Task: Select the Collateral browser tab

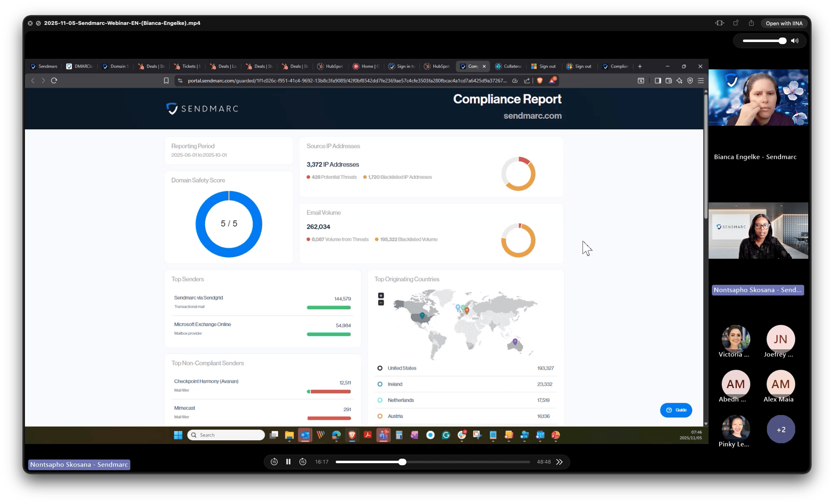Action: coord(509,66)
